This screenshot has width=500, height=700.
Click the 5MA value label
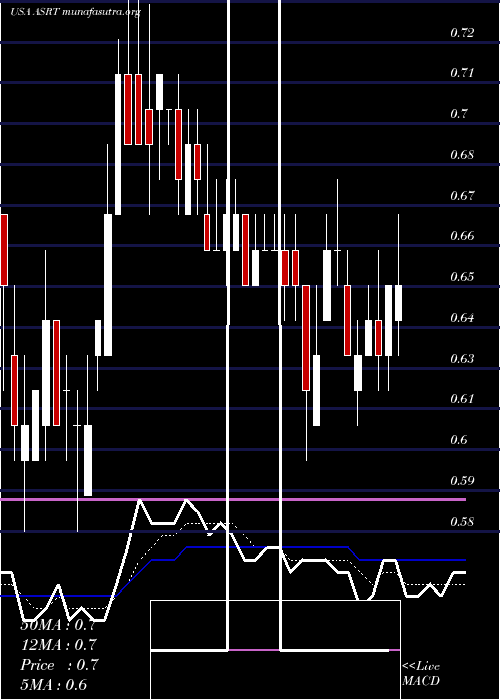[x=54, y=685]
